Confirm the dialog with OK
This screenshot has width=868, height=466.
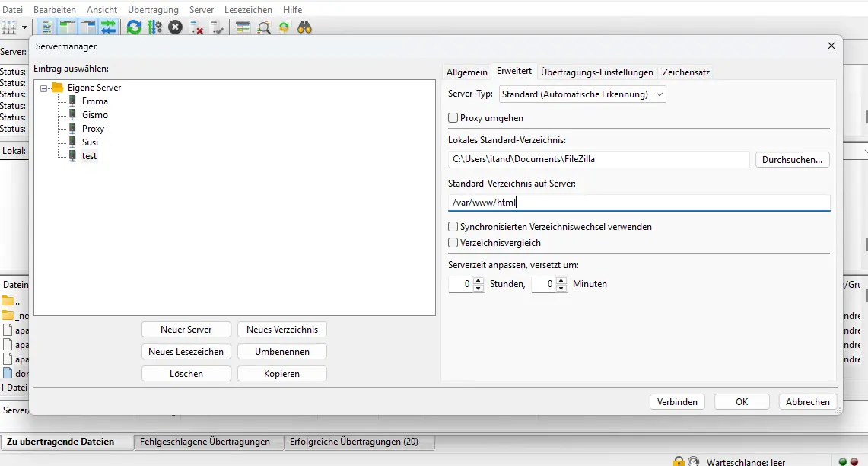coord(742,402)
